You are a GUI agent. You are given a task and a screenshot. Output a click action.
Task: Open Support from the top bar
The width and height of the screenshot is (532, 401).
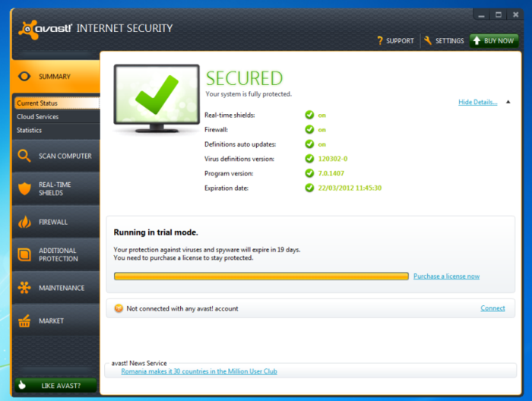396,41
